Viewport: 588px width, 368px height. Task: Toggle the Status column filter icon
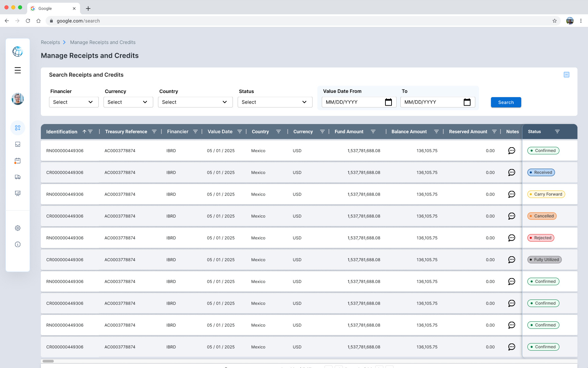coord(557,132)
